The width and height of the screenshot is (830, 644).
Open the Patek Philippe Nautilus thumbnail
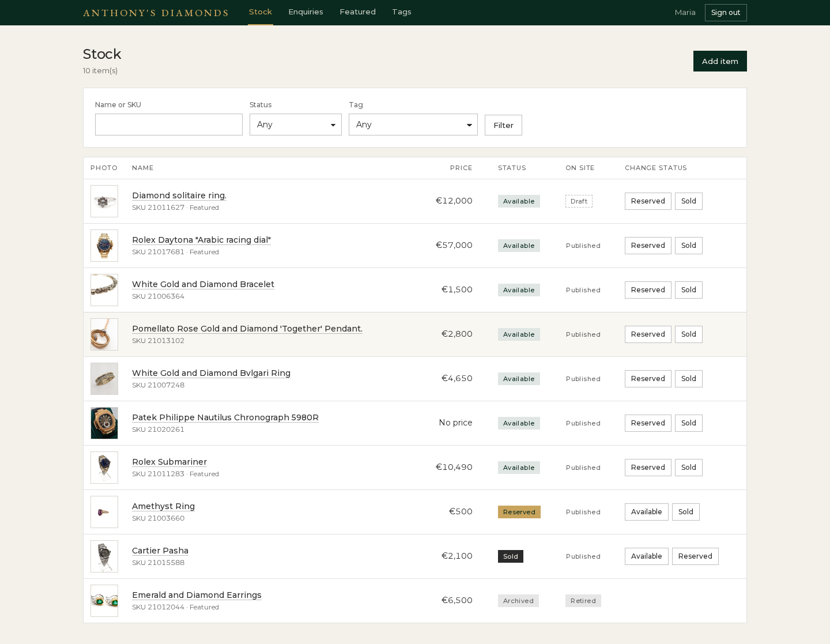(104, 423)
